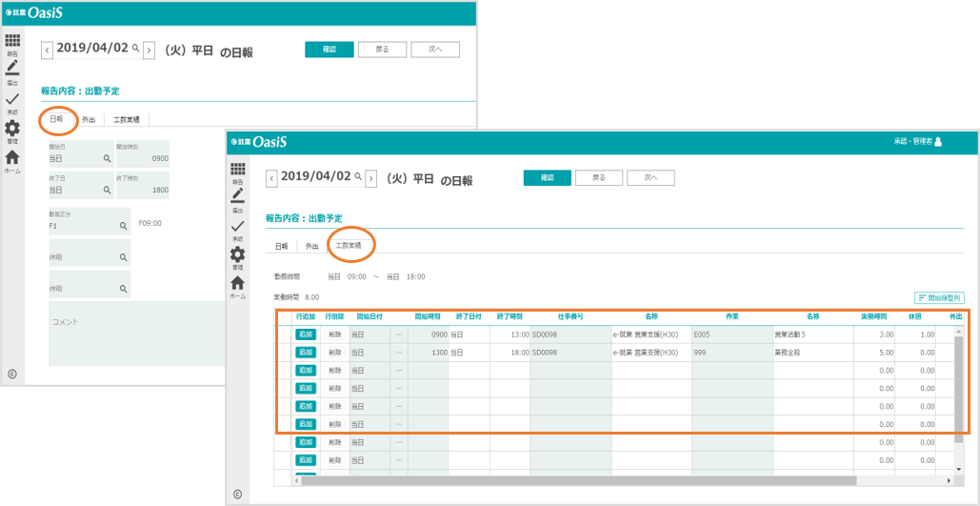Click the user profile icon next to 承認・管理者

(938, 142)
